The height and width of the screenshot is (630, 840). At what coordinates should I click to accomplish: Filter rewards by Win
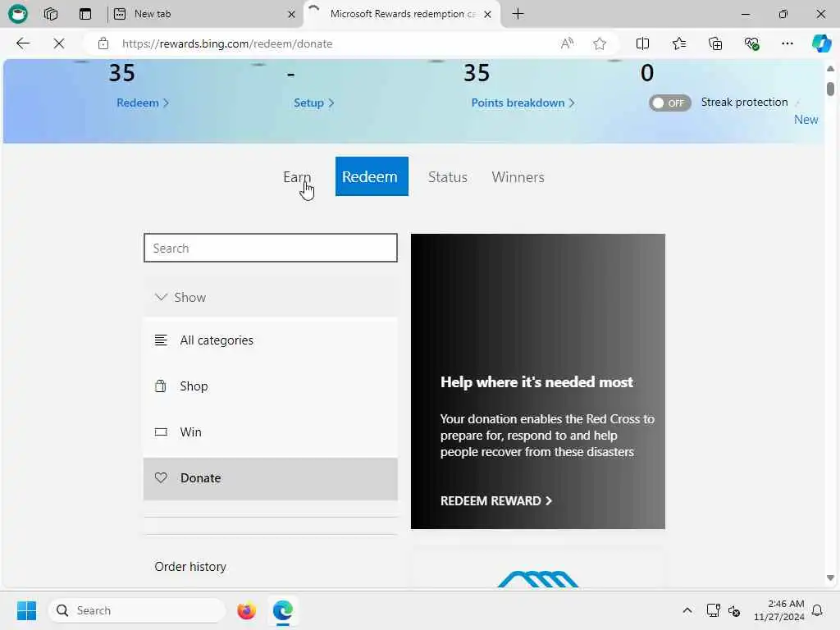[x=271, y=431]
